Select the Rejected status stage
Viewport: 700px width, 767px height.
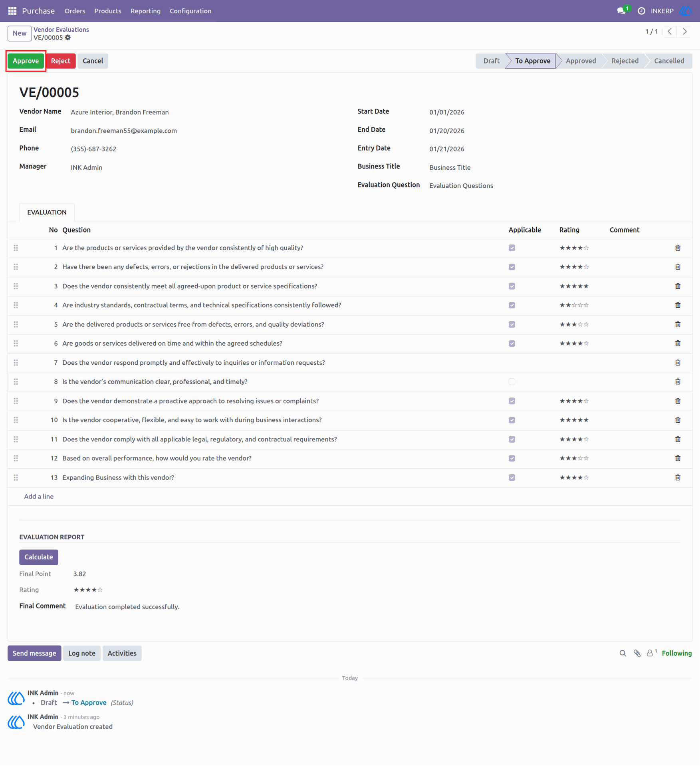tap(625, 61)
